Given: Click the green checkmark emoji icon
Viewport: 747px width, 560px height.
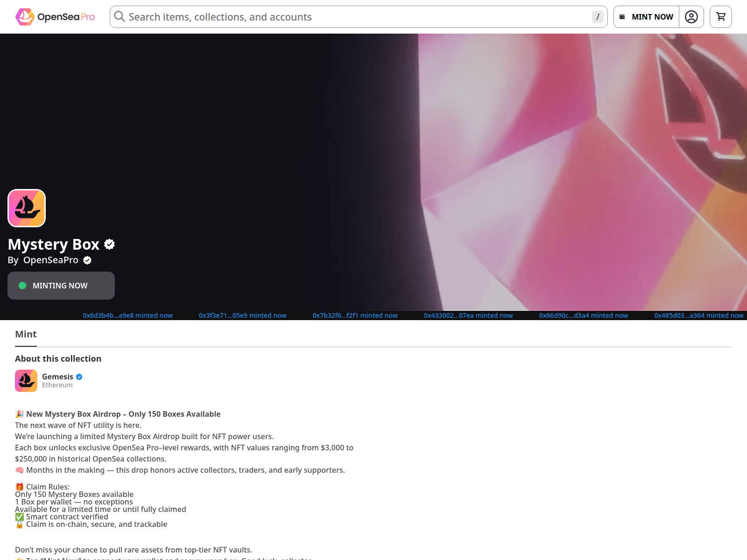Looking at the screenshot, I should pyautogui.click(x=20, y=517).
